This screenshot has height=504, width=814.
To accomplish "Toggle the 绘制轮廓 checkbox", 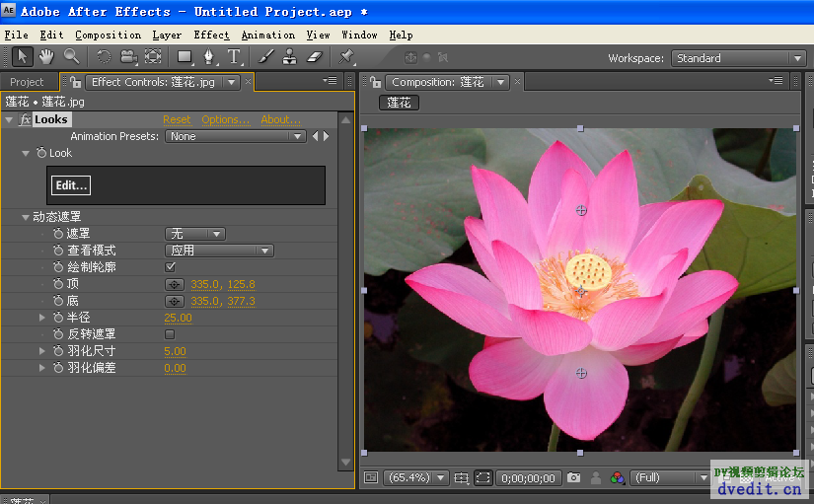I will click(x=171, y=266).
